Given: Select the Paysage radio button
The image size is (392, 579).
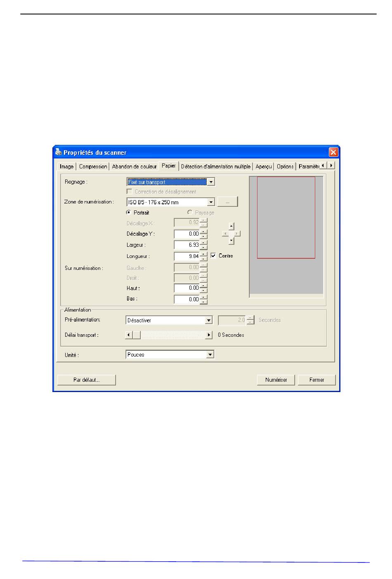Looking at the screenshot, I should [190, 213].
